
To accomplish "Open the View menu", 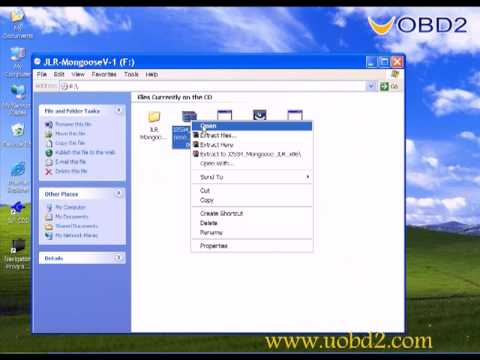I will pyautogui.click(x=78, y=74).
